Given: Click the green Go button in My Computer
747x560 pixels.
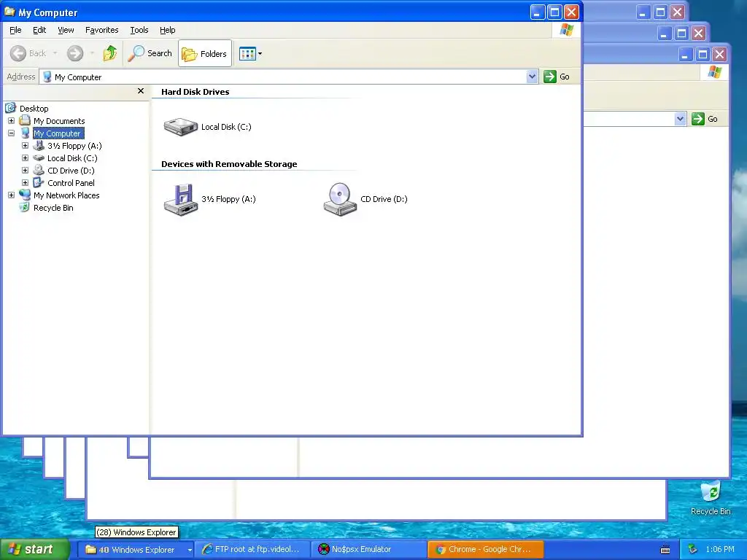Looking at the screenshot, I should point(557,77).
